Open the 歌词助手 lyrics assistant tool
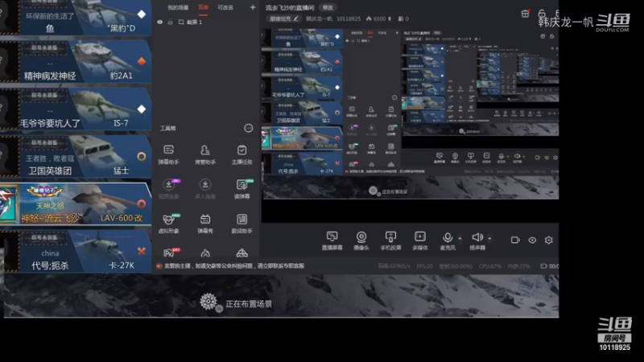Image resolution: width=644 pixels, height=362 pixels. [x=242, y=224]
